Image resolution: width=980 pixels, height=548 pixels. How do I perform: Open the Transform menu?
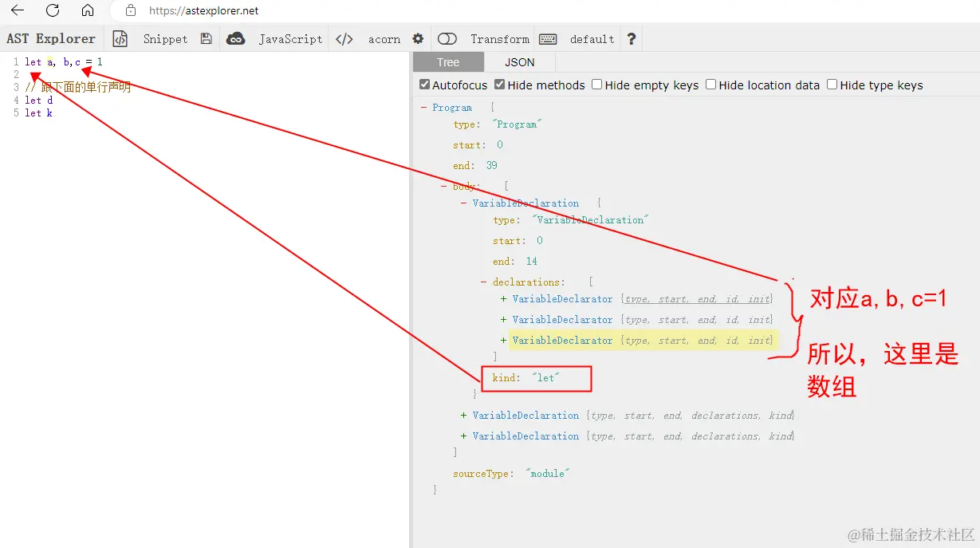tap(500, 39)
